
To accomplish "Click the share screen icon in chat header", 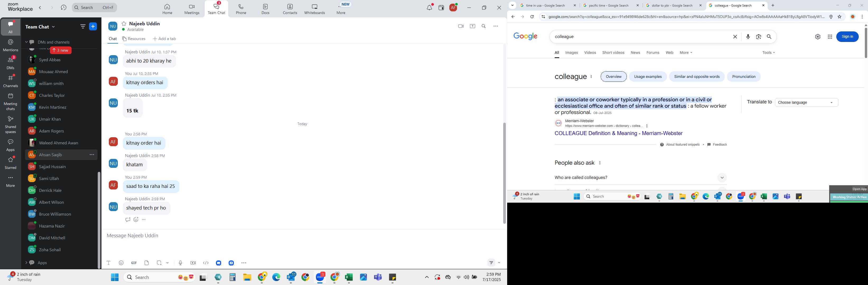I will (x=472, y=26).
